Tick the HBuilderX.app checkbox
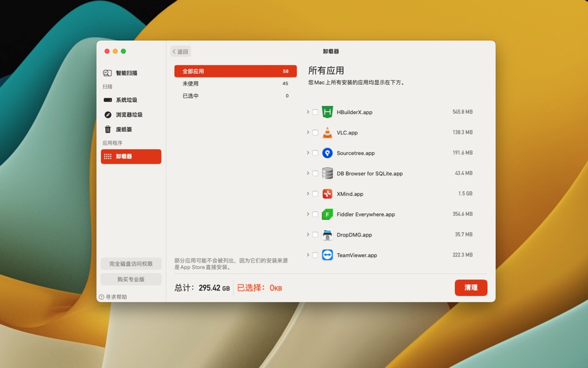The width and height of the screenshot is (588, 368). 315,112
